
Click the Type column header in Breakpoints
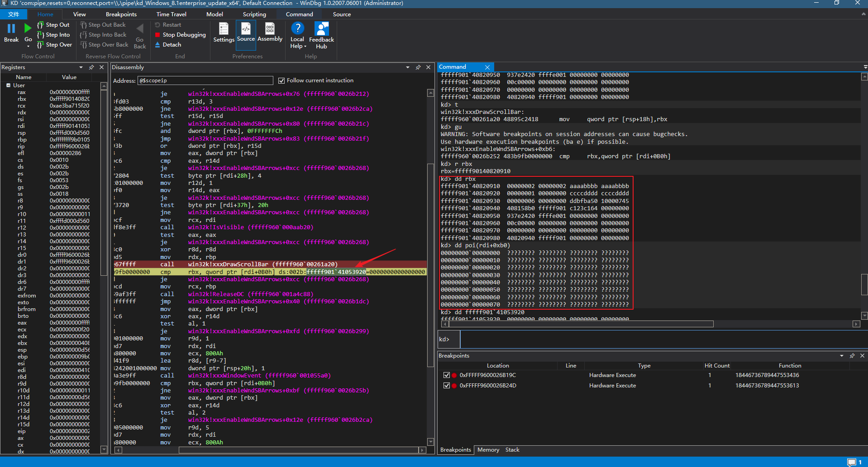(x=644, y=366)
